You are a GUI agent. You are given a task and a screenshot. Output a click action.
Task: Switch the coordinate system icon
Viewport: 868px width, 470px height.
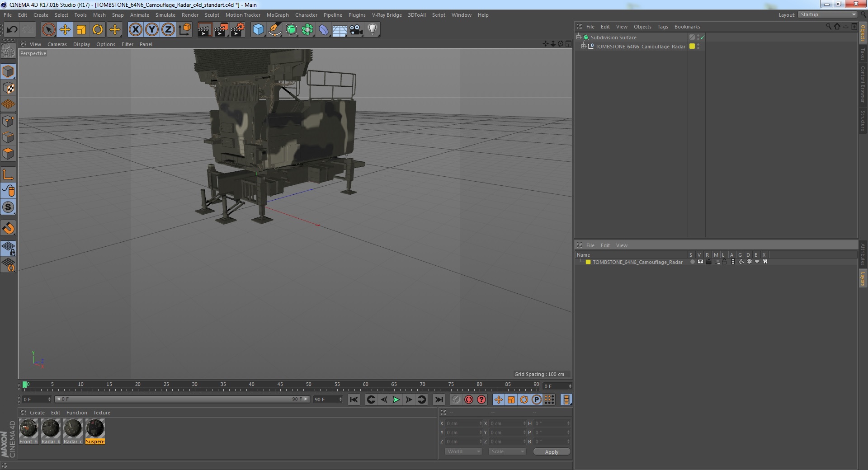click(x=185, y=30)
